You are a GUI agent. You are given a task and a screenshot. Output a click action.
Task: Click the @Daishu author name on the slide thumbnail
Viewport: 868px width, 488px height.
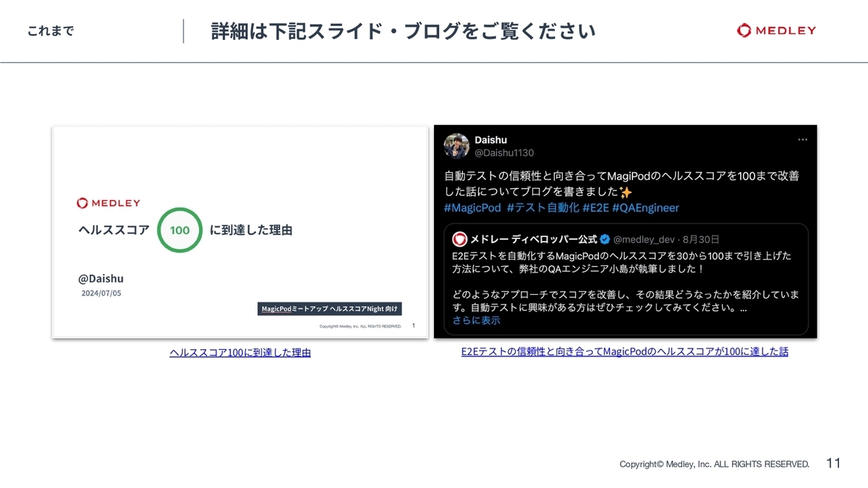pyautogui.click(x=101, y=278)
